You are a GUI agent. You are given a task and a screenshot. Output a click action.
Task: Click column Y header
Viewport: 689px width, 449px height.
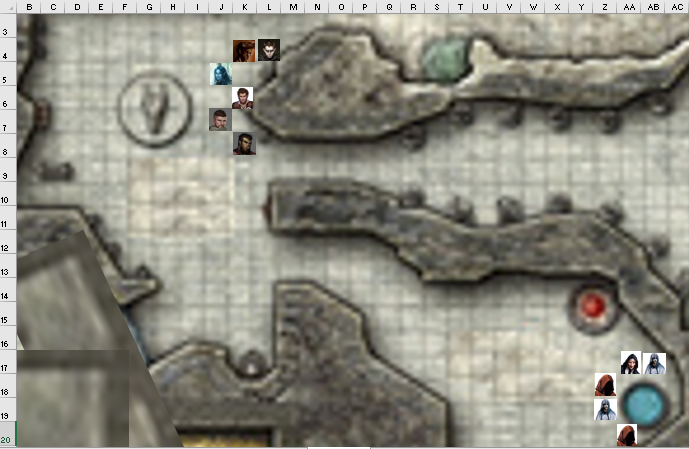coord(581,7)
